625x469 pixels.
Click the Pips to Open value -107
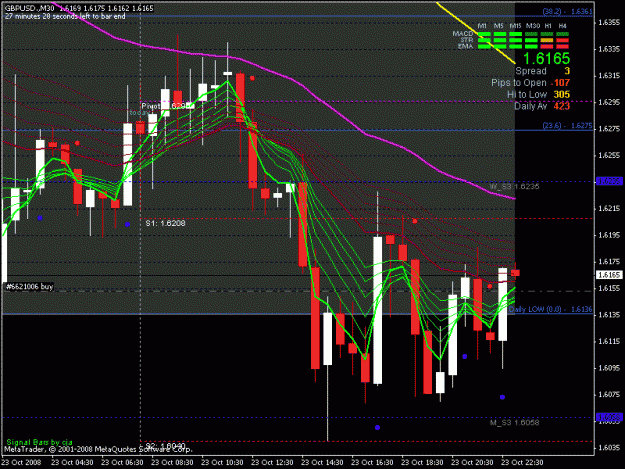(560, 83)
